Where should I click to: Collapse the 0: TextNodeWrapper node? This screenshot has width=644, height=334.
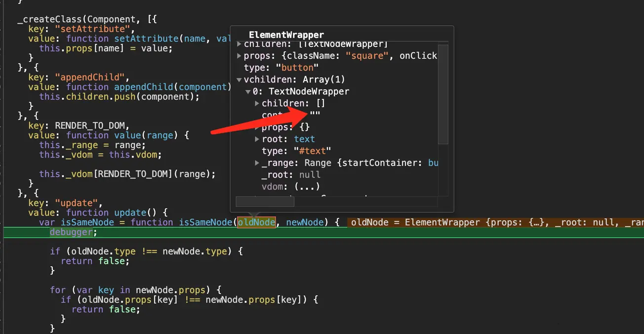(248, 91)
